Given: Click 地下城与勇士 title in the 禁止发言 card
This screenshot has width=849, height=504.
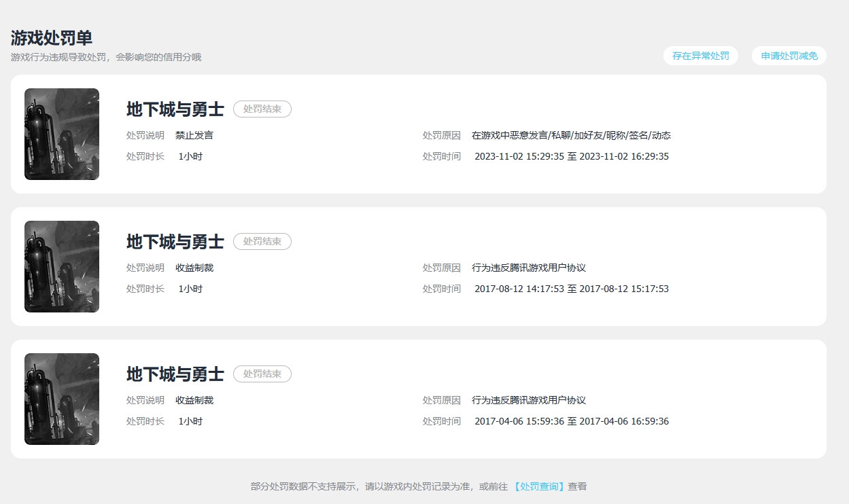Looking at the screenshot, I should point(175,109).
